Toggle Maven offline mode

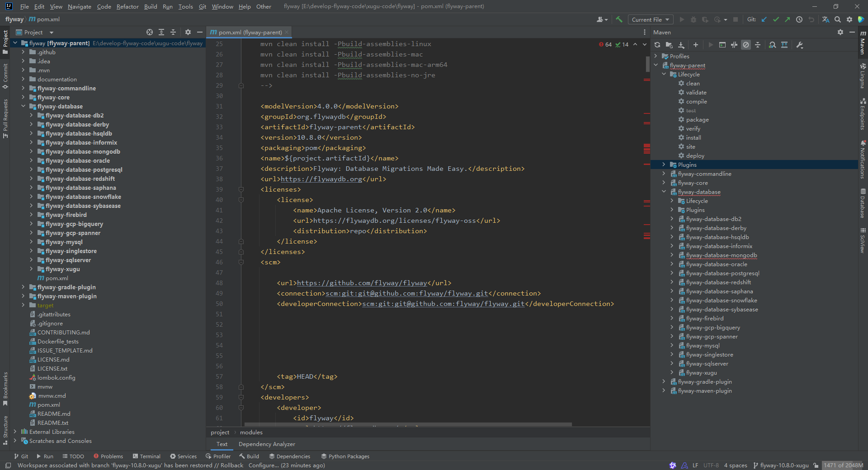point(734,45)
